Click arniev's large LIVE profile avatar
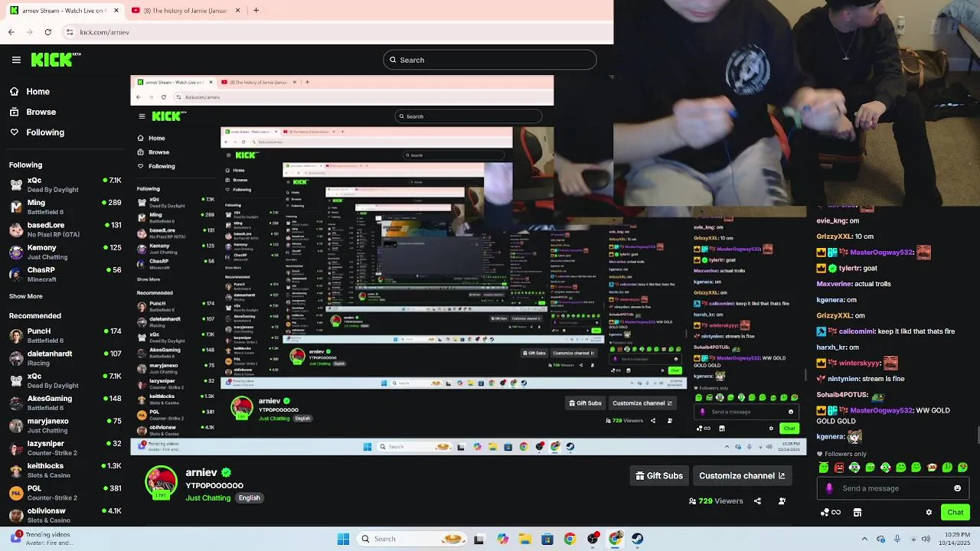 [161, 483]
